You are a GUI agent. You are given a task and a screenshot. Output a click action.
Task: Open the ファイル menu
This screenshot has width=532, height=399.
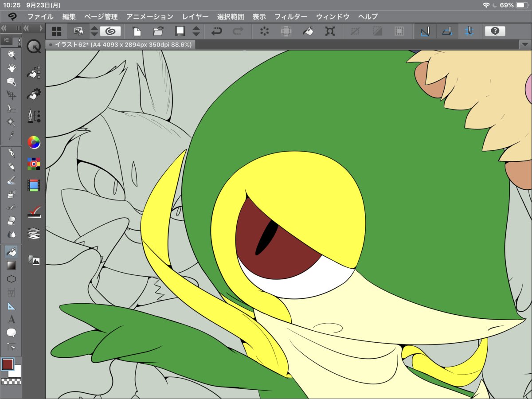(40, 17)
